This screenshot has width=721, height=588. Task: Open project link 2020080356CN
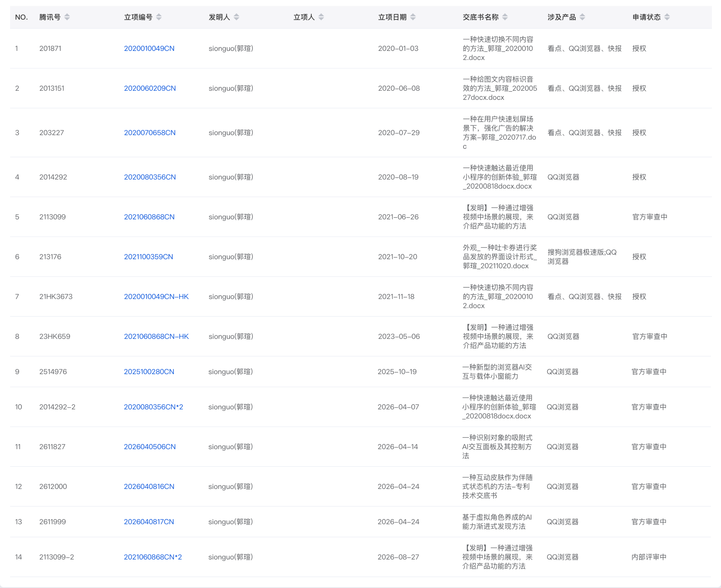pyautogui.click(x=150, y=177)
